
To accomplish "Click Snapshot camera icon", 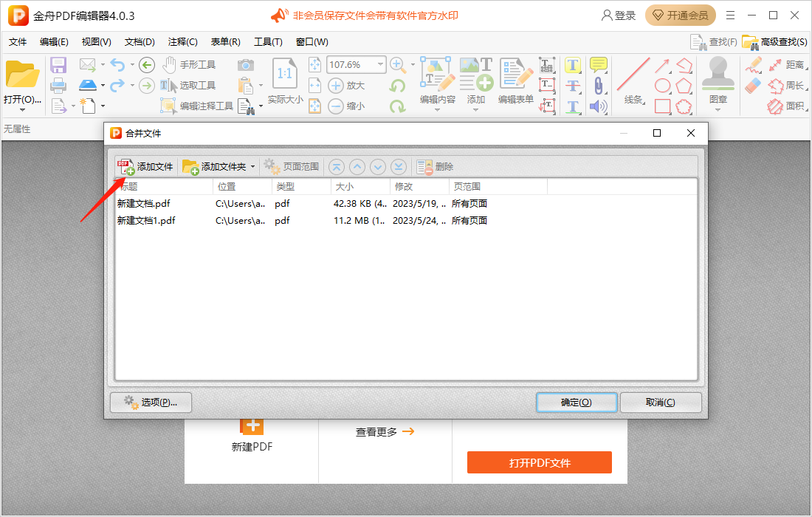I will pyautogui.click(x=246, y=65).
